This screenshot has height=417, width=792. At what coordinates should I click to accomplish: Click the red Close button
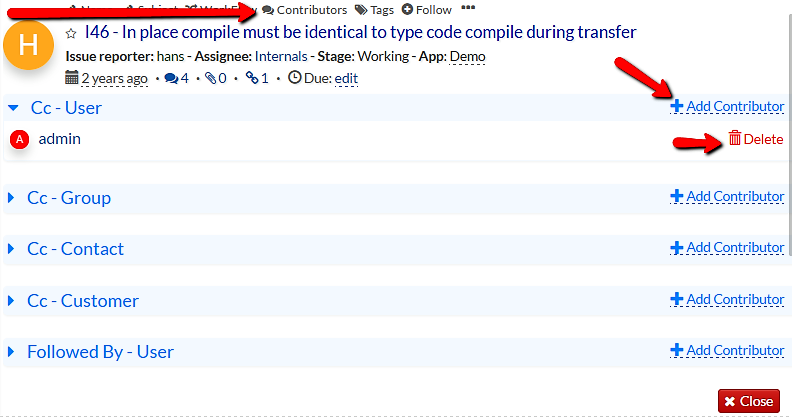coord(748,401)
